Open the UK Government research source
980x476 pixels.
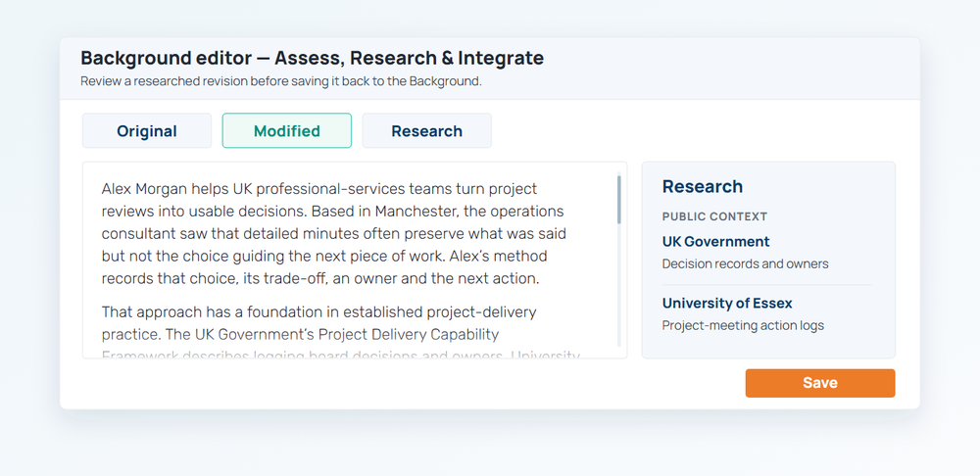(x=715, y=241)
